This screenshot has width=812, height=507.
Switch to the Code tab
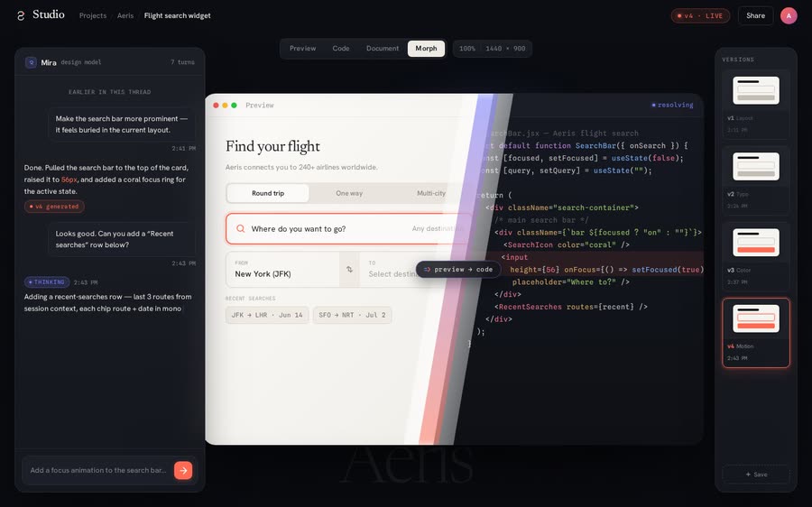[x=341, y=48]
